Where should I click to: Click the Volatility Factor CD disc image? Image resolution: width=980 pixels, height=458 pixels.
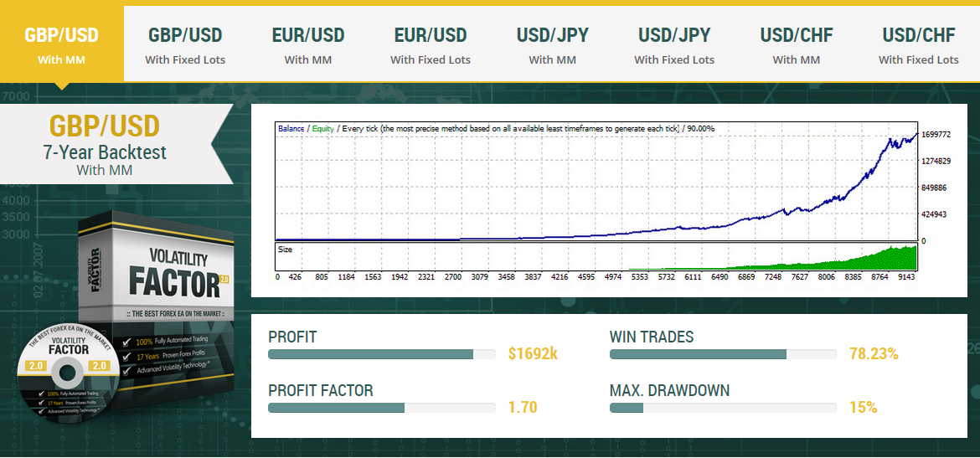(65, 375)
